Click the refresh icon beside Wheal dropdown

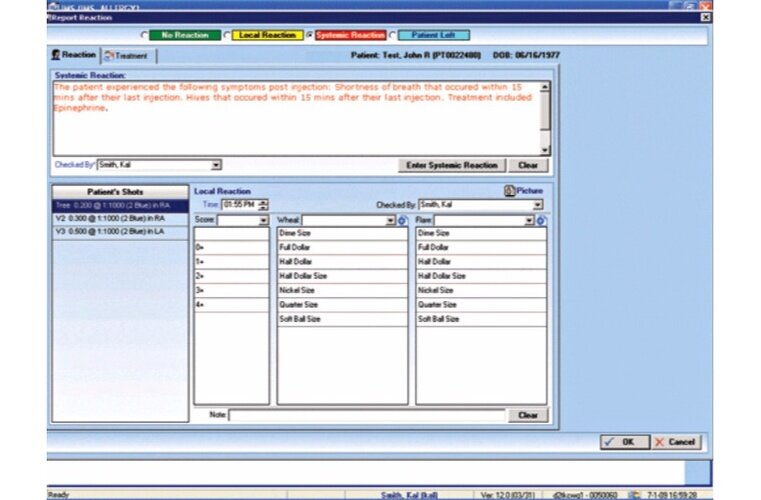coord(402,220)
